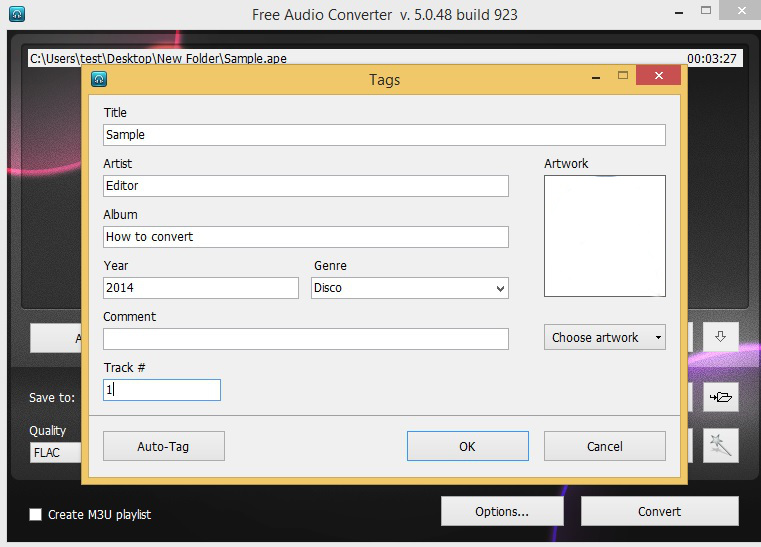Close the Tags dialog with red X
This screenshot has width=761, height=547.
click(x=659, y=75)
